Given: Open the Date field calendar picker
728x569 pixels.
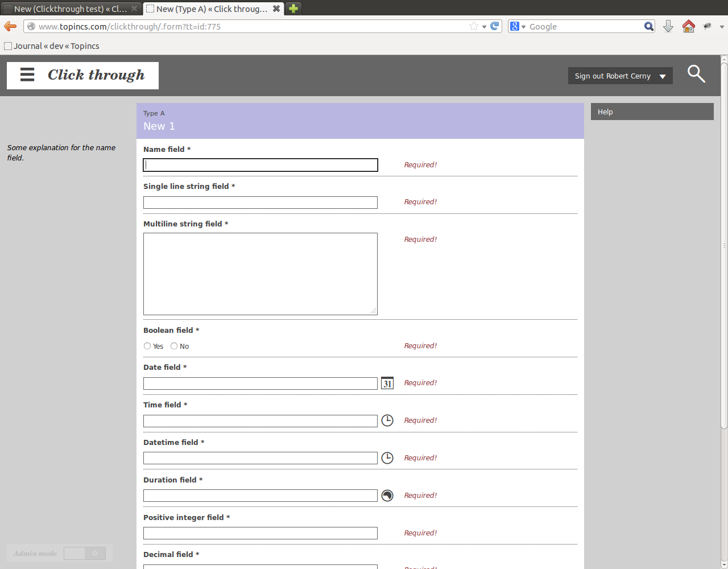Looking at the screenshot, I should [x=387, y=384].
